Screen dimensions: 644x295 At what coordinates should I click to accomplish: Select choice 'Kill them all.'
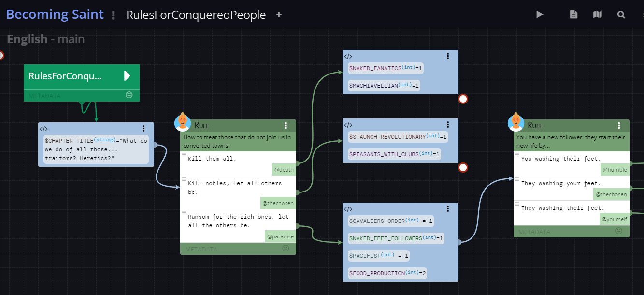click(212, 159)
